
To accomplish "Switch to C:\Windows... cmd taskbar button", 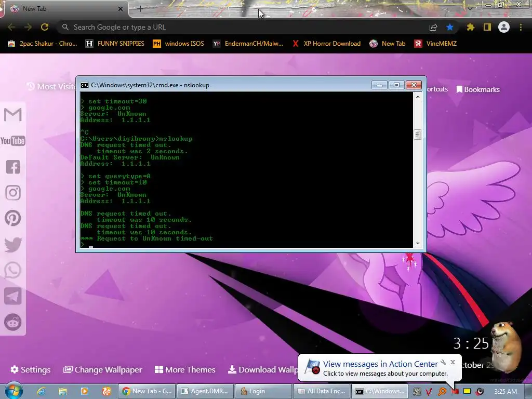I will point(380,391).
